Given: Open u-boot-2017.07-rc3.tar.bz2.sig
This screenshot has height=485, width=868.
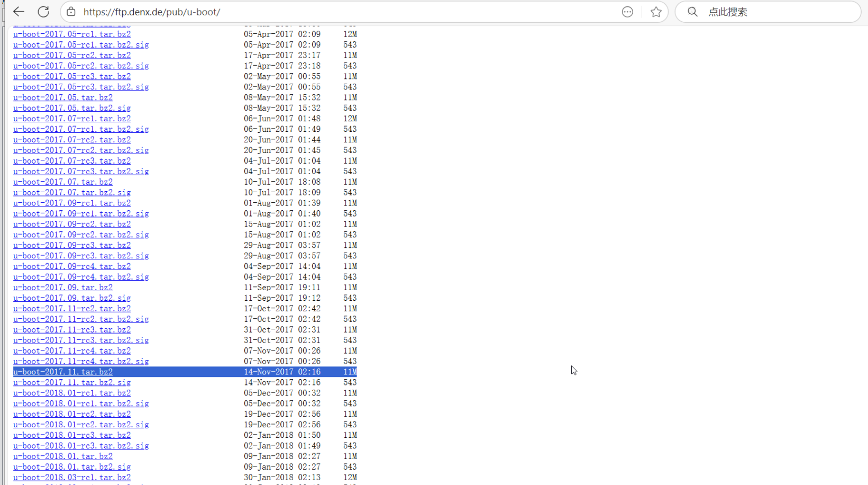Looking at the screenshot, I should pyautogui.click(x=81, y=172).
